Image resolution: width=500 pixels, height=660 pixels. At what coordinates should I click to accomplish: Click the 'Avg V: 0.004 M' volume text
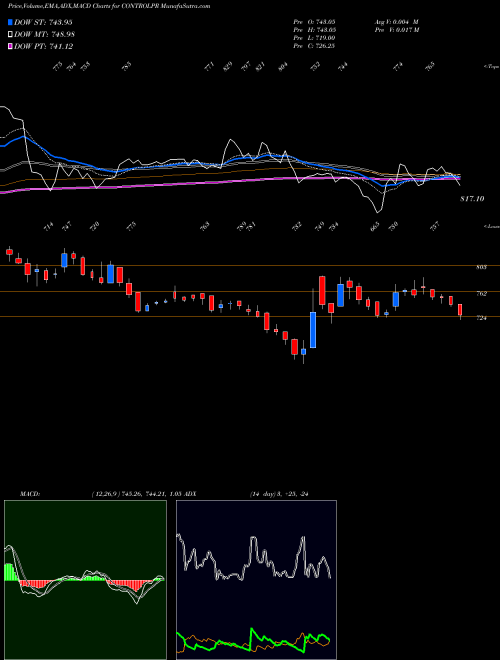pyautogui.click(x=396, y=21)
